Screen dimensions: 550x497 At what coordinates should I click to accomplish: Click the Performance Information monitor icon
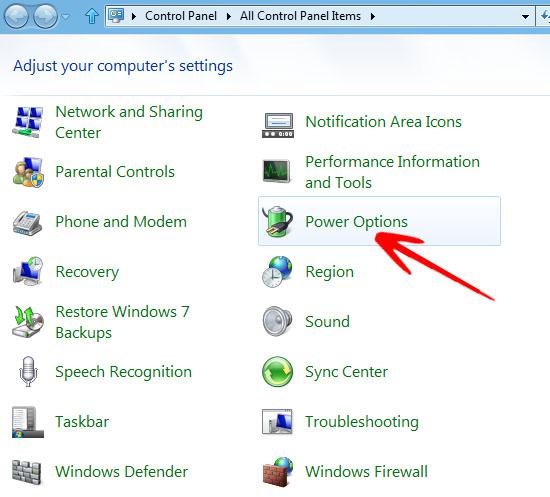(x=277, y=172)
